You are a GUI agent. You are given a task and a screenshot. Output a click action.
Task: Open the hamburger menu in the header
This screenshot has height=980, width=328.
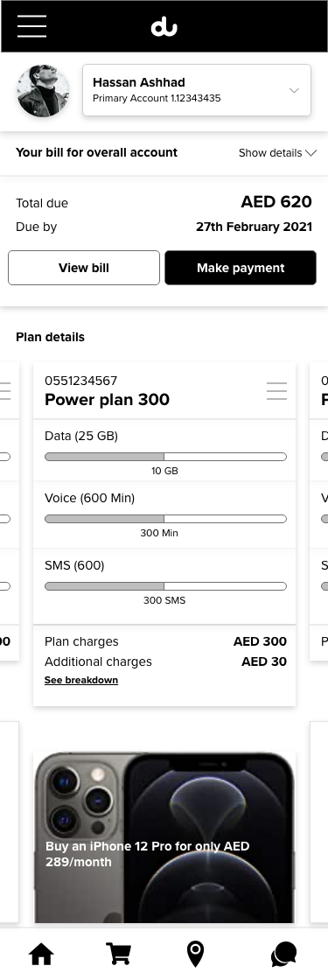click(31, 26)
